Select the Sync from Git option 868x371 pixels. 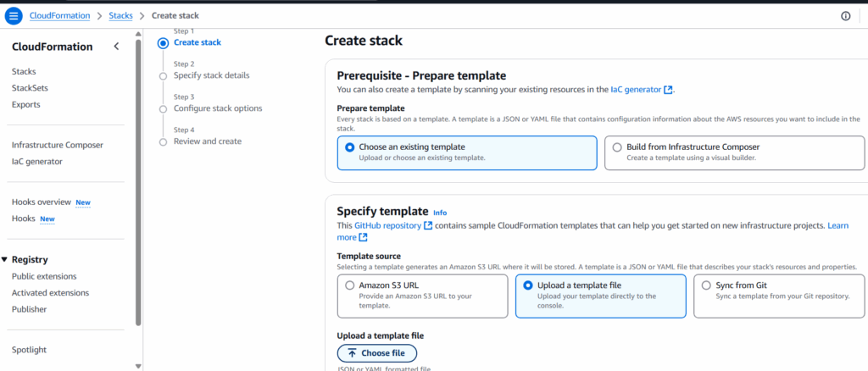pyautogui.click(x=706, y=285)
